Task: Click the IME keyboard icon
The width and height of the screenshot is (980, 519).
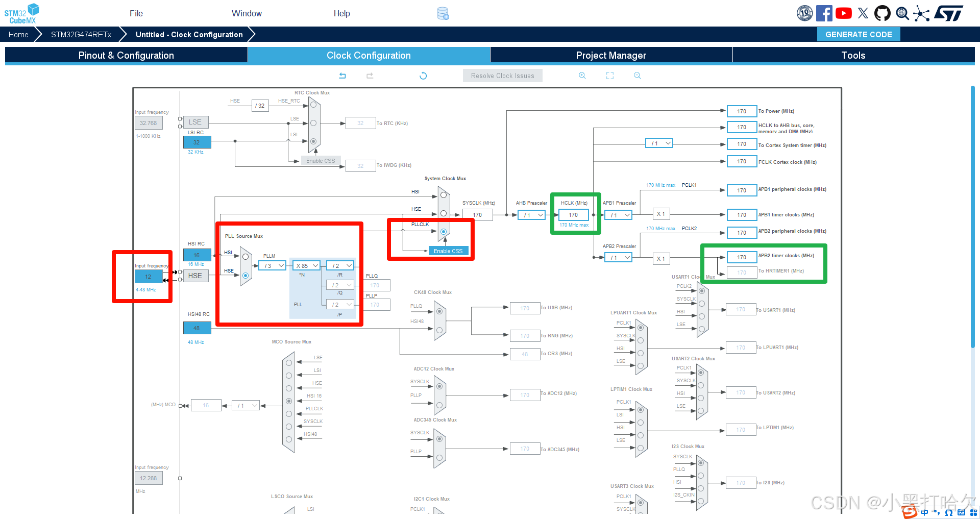Action: [x=962, y=512]
